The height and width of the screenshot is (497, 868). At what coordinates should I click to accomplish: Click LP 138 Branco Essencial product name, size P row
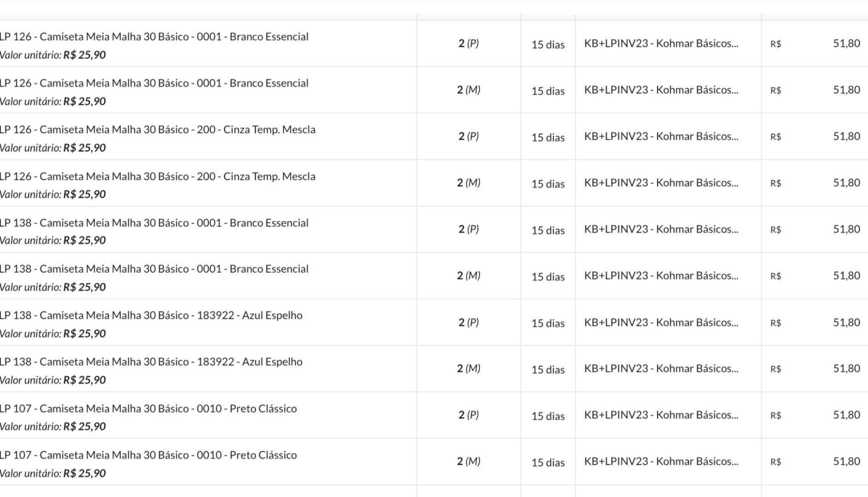154,223
